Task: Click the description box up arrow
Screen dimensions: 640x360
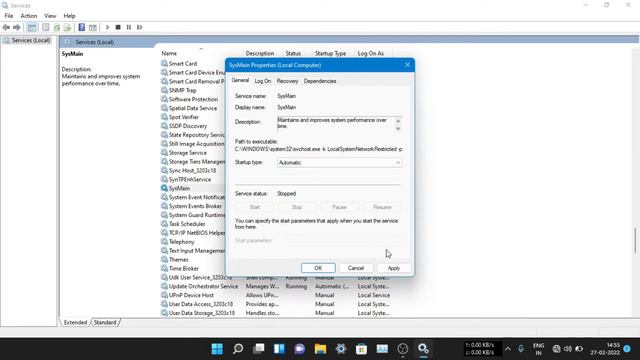Action: click(x=398, y=121)
